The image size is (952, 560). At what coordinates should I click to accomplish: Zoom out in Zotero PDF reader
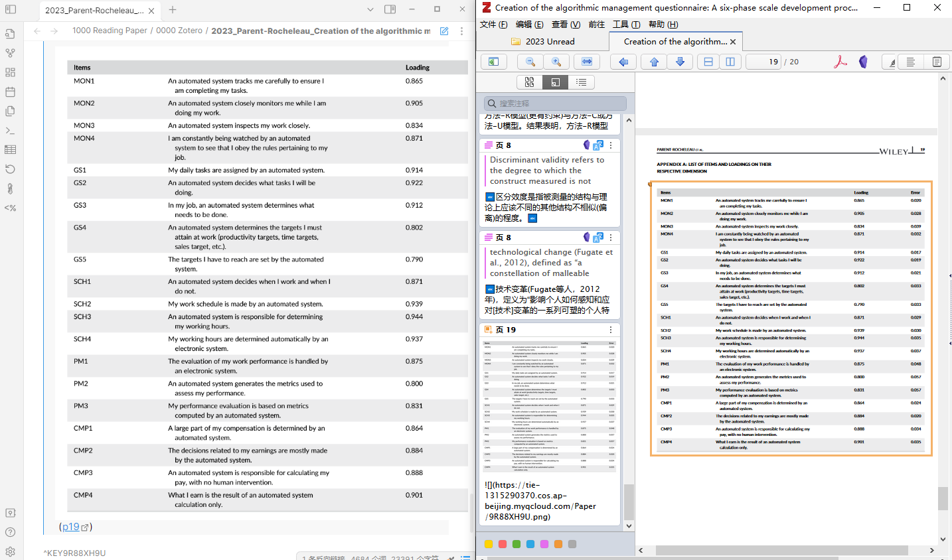tap(530, 62)
